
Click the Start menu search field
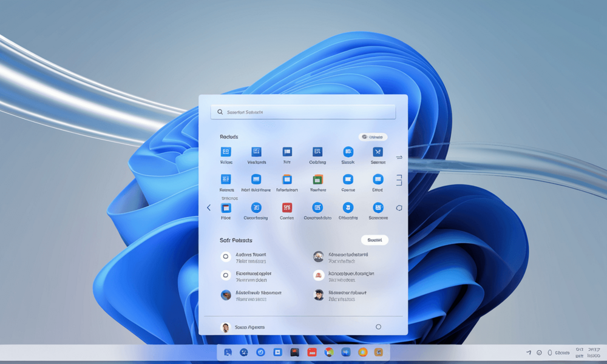[x=303, y=112]
